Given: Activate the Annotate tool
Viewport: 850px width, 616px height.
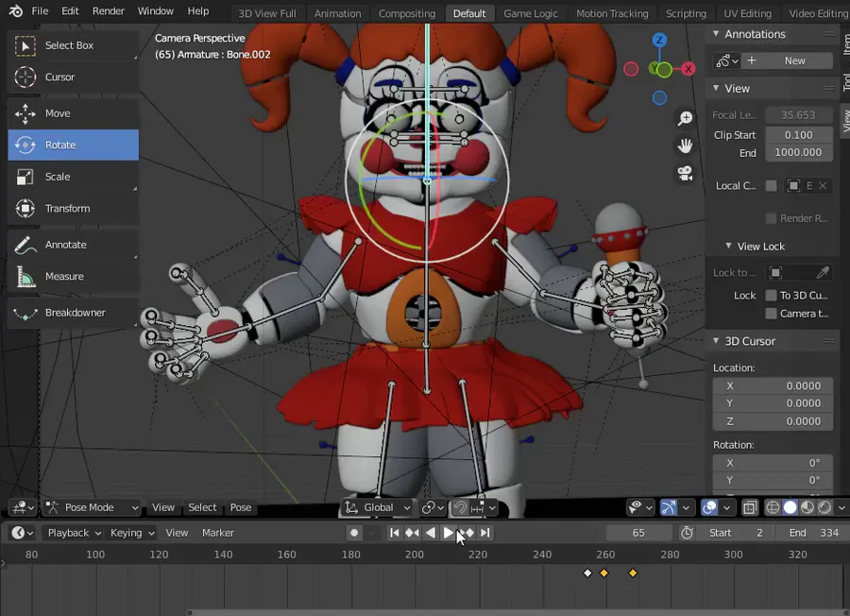Looking at the screenshot, I should (73, 245).
